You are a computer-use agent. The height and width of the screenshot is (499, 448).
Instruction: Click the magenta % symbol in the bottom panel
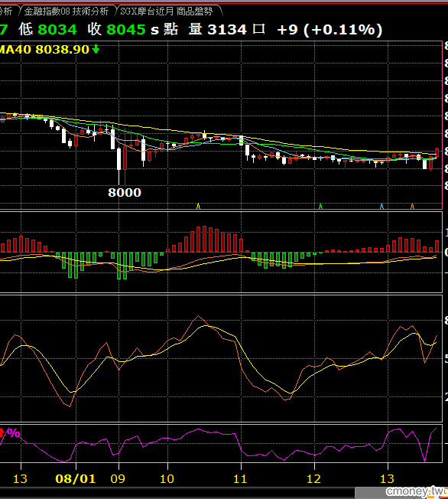coord(13,433)
